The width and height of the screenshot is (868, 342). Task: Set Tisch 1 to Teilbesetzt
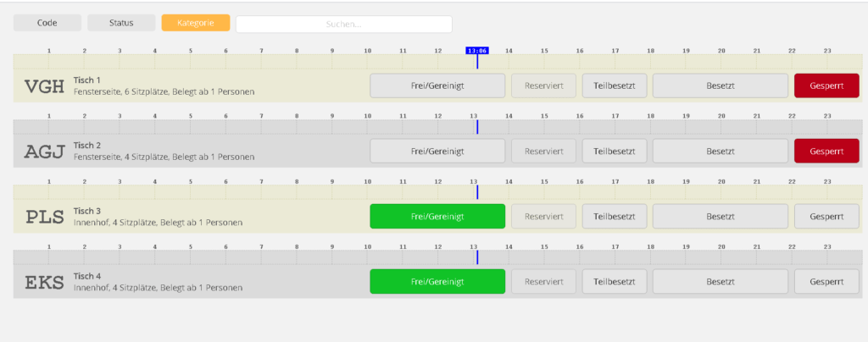(615, 85)
